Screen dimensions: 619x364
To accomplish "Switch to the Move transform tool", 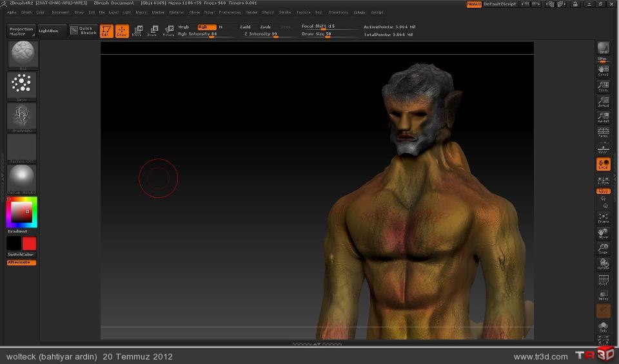I will (x=137, y=31).
